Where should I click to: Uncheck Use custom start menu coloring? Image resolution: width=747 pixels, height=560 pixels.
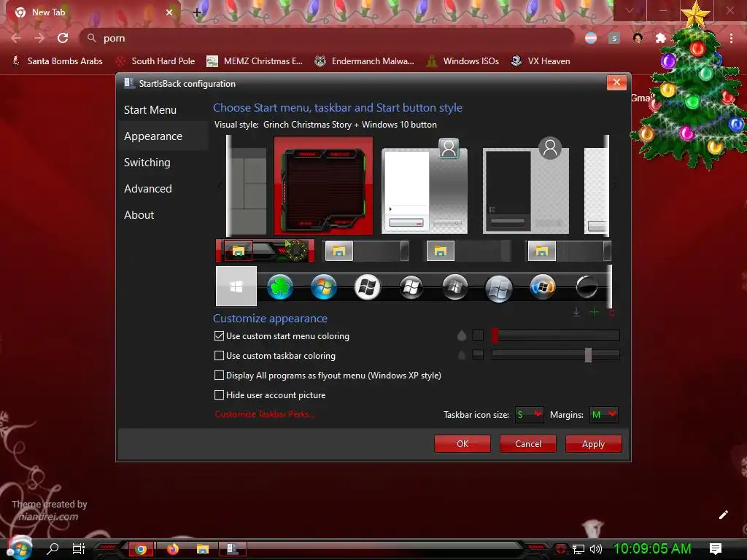[x=219, y=335]
